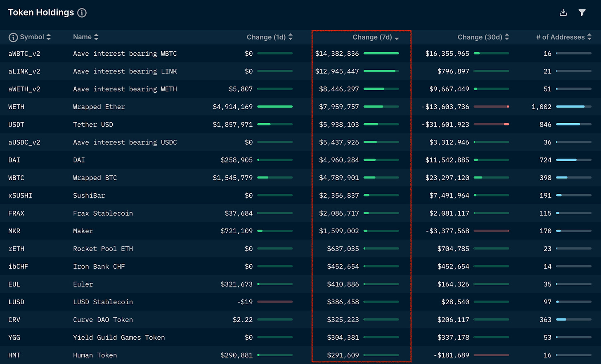Viewport: 601px width, 364px height.
Task: Click the info icon beside Token Holdings
Action: [x=82, y=13]
